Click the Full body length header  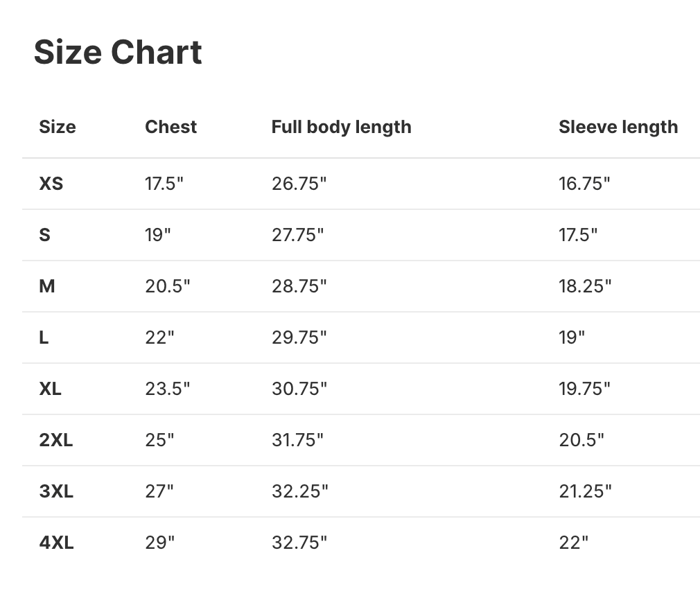point(341,127)
